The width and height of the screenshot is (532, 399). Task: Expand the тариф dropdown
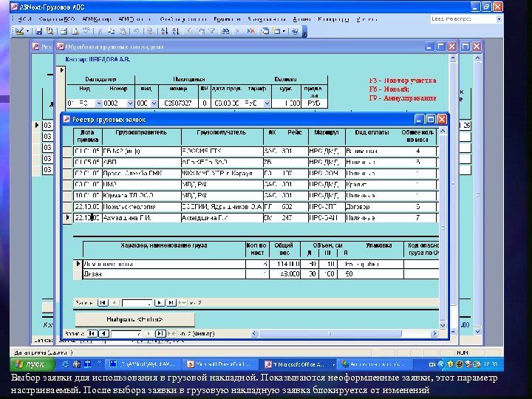(x=267, y=103)
